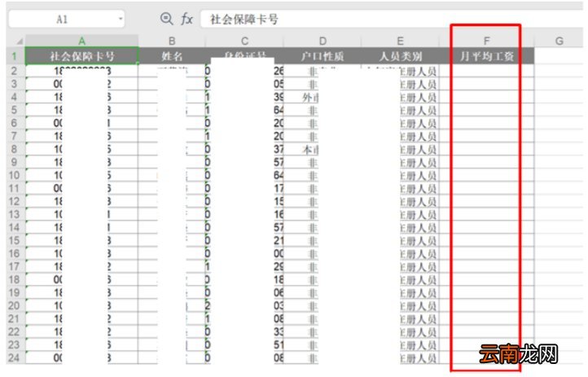Select row 1 header
Viewport: 588px width, 377px height.
tap(15, 56)
